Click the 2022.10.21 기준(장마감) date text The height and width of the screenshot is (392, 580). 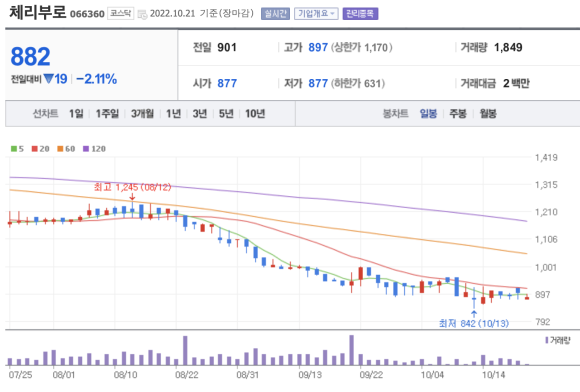pos(202,14)
